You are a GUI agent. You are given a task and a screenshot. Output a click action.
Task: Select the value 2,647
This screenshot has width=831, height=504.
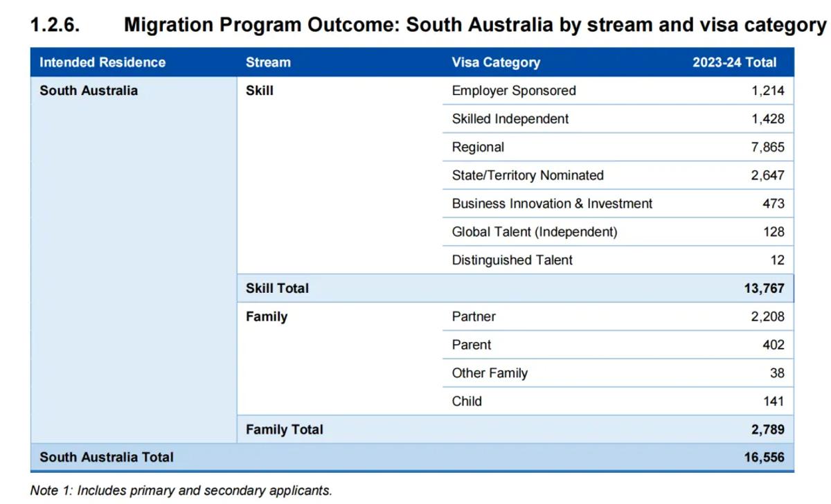pyautogui.click(x=768, y=176)
